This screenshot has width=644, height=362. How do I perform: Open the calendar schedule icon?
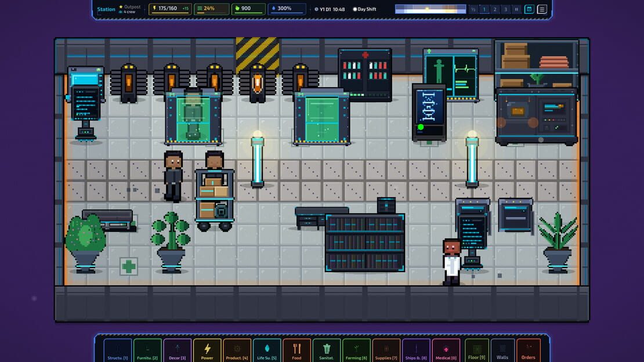point(529,9)
